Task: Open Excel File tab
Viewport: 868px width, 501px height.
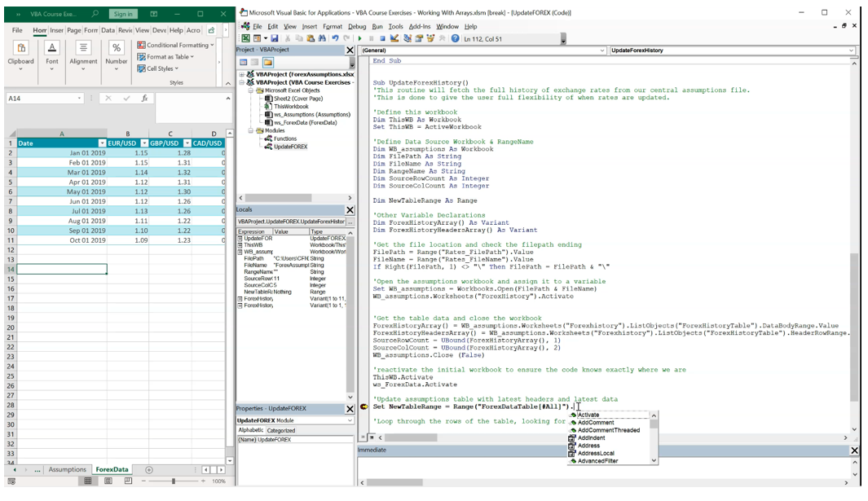Action: pos(17,30)
